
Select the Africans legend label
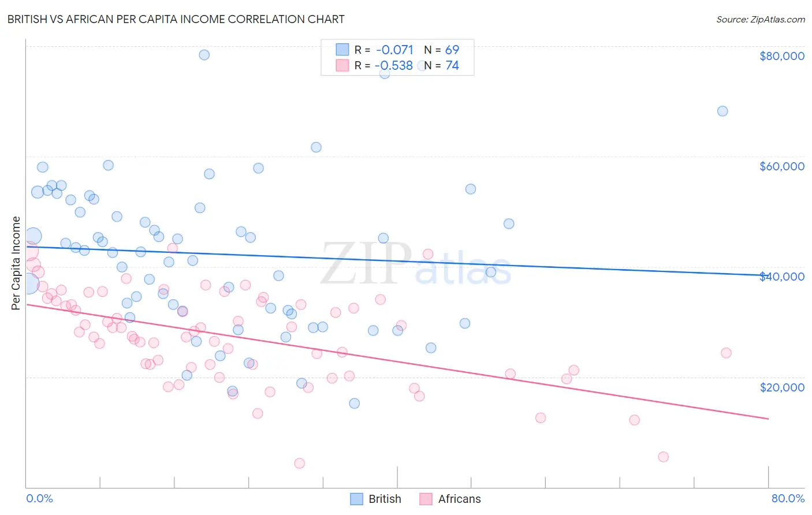pyautogui.click(x=459, y=499)
